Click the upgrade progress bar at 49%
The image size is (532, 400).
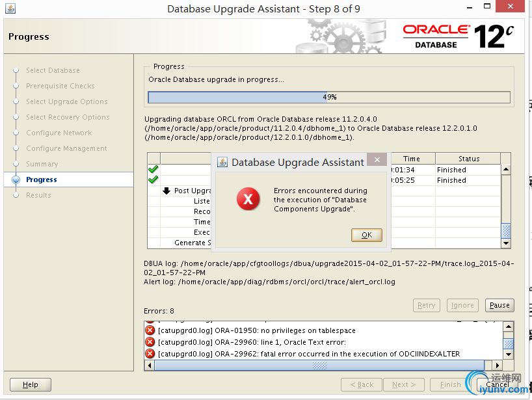coord(329,97)
